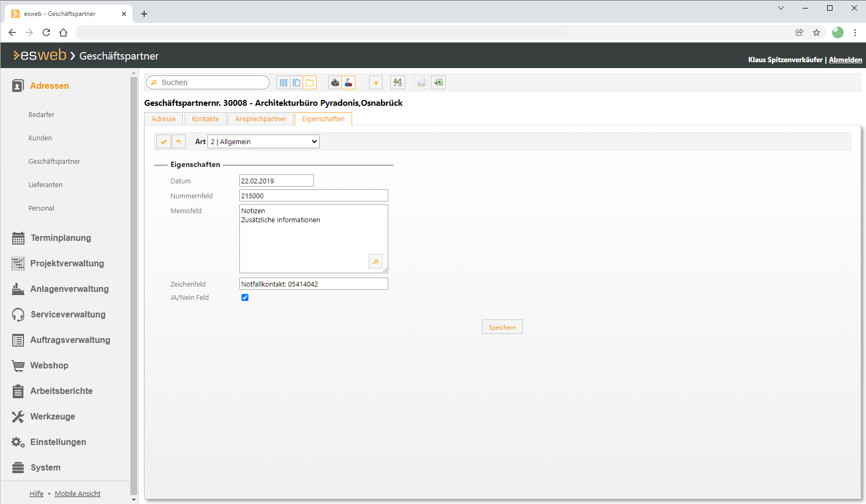Click the colored active filter funnel icon
Screen dimensions: 866x504
[348, 82]
